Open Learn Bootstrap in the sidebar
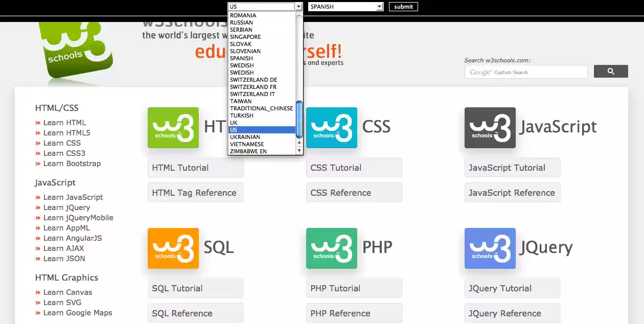 (73, 163)
